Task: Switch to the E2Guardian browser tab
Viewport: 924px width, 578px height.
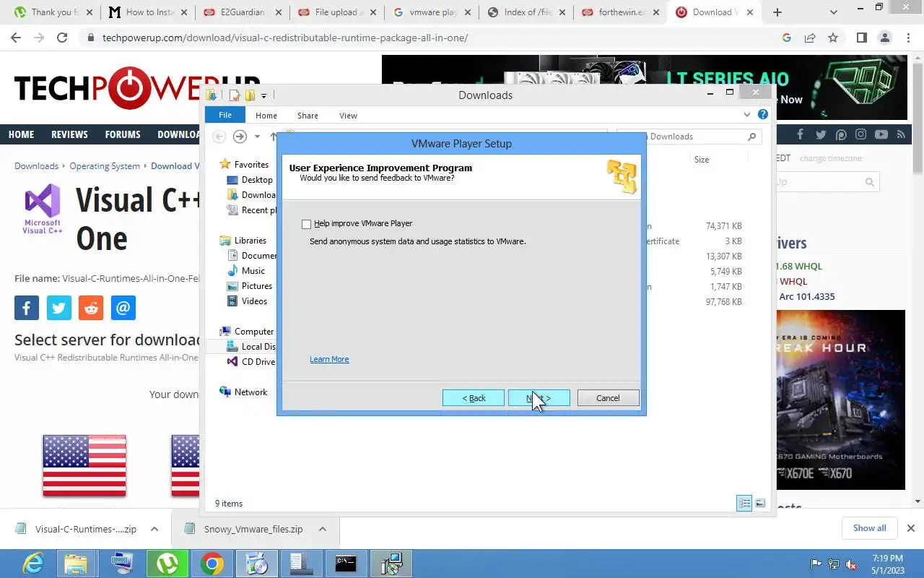Action: 243,12
